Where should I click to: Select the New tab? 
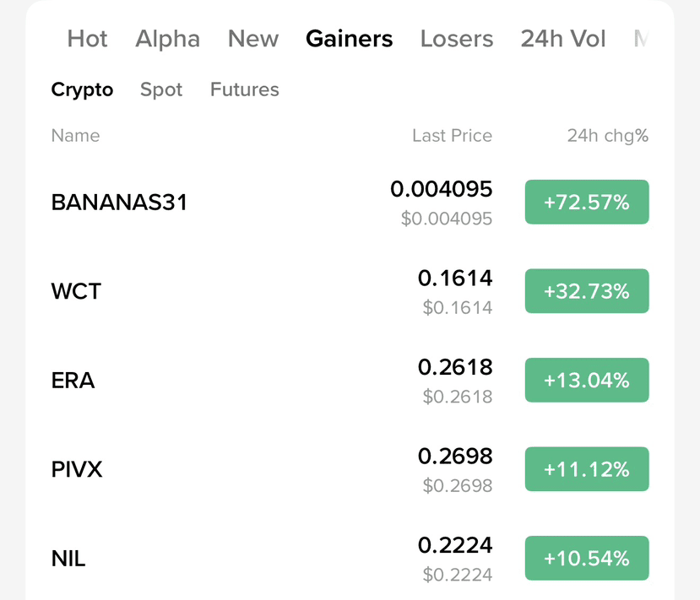pos(253,38)
